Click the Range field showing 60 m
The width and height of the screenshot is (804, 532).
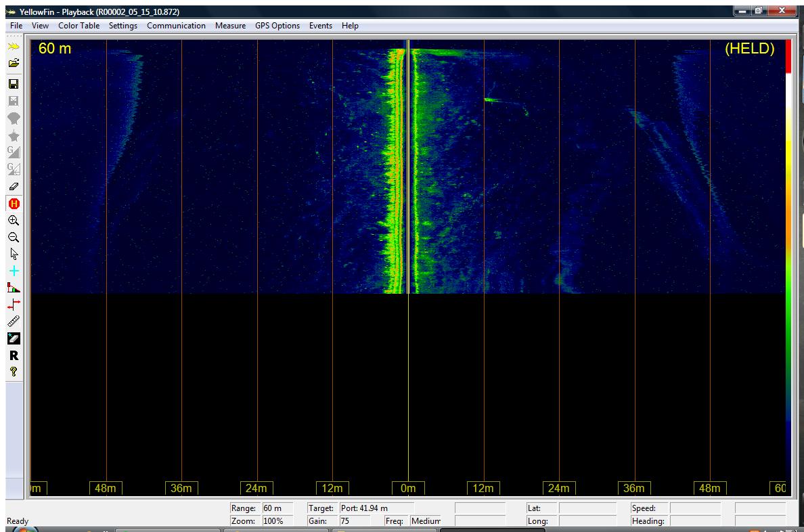[x=276, y=508]
